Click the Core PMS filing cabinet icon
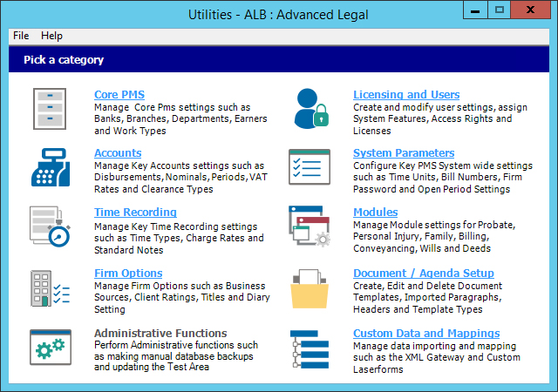Viewport: 558px width, 392px height. (49, 109)
